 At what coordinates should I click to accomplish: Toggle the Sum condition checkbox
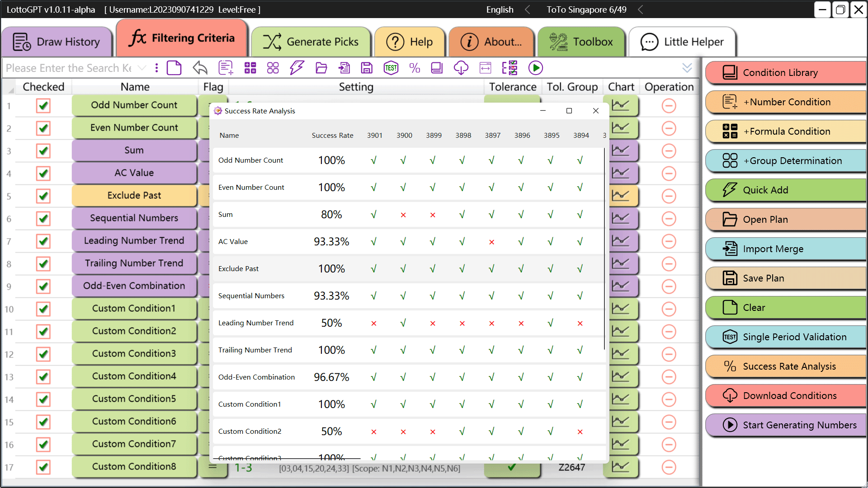[43, 151]
